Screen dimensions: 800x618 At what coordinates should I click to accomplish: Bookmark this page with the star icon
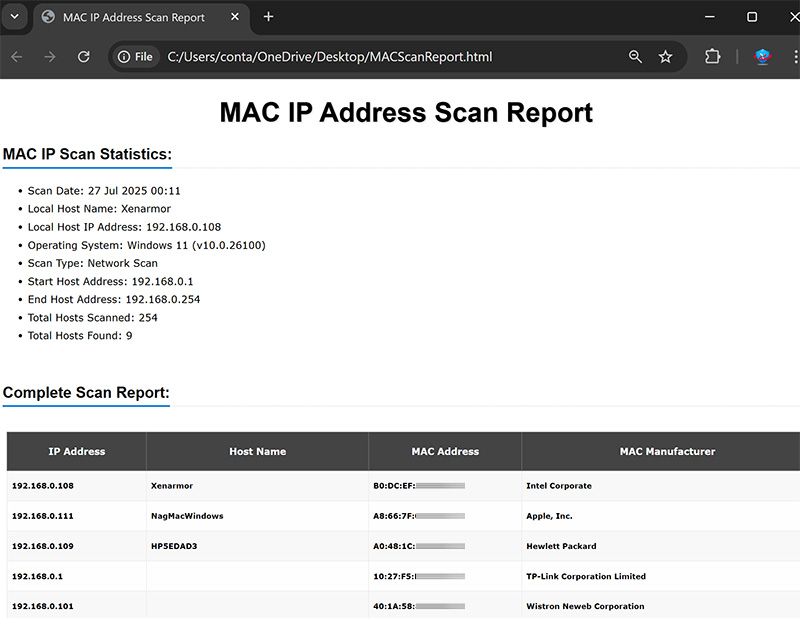pos(665,57)
